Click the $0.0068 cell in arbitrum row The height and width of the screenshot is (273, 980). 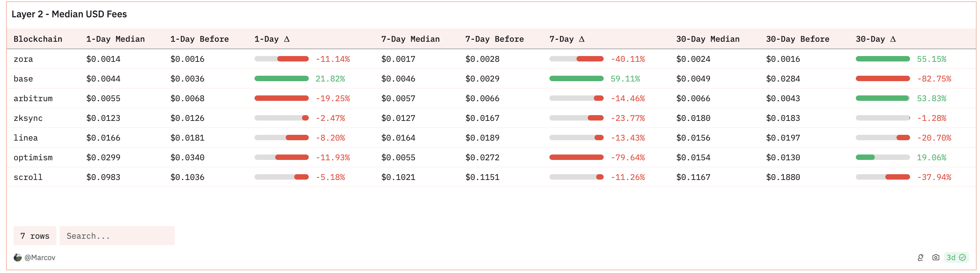click(188, 98)
